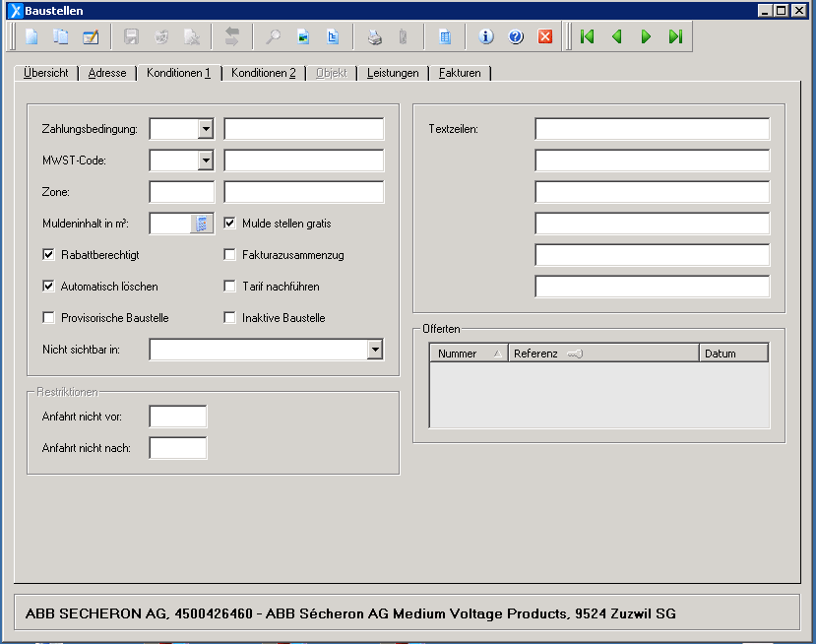
Task: Open the MWST-Code dropdown
Action: click(205, 161)
